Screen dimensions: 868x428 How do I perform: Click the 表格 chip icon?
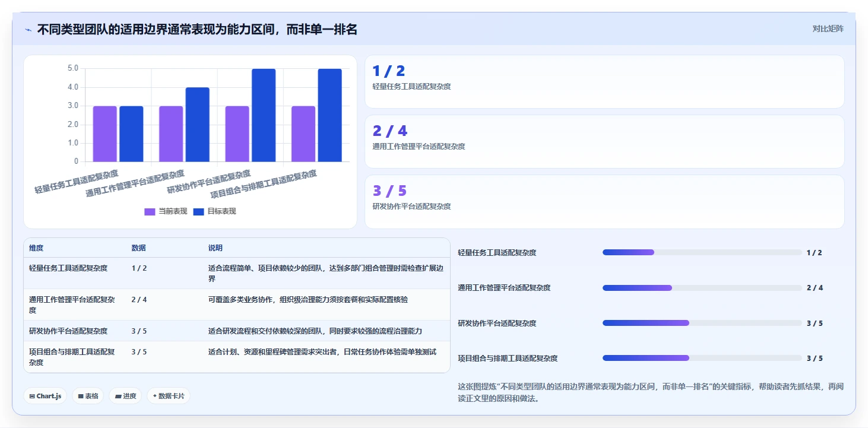pyautogui.click(x=81, y=396)
